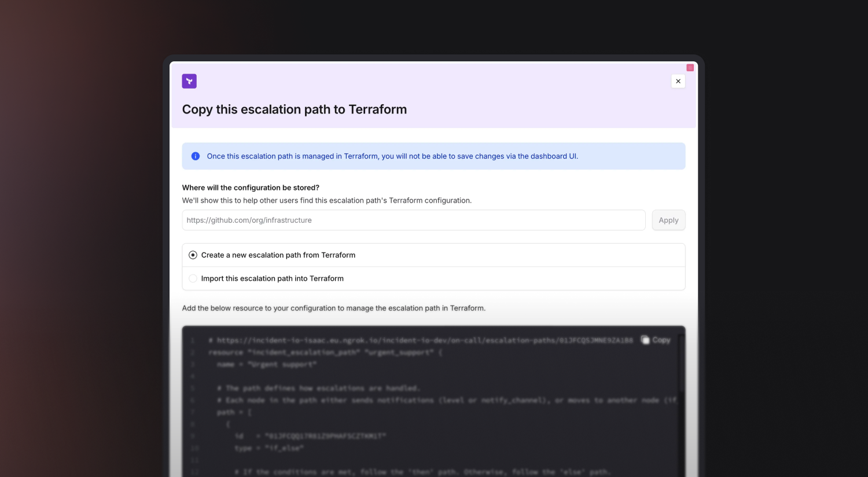
Task: Click the Apply button
Action: point(668,220)
